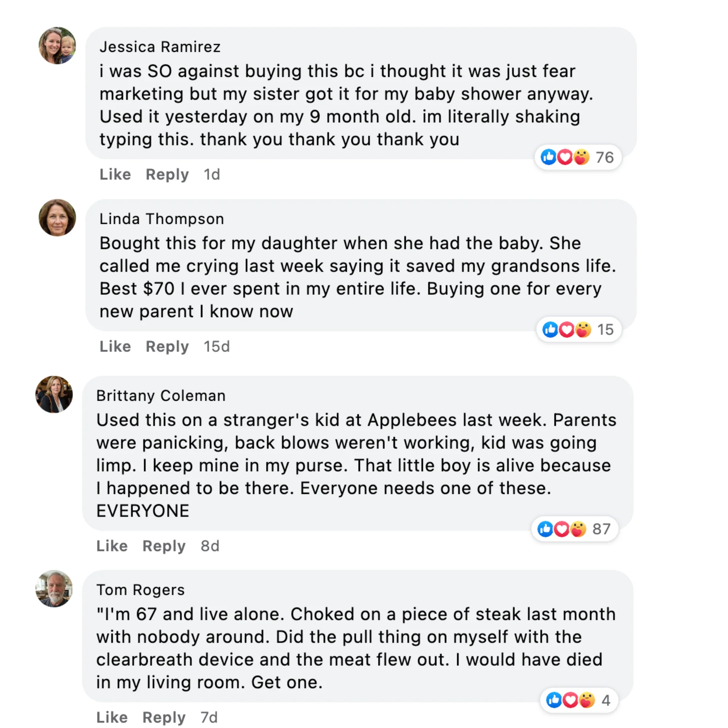Reply to Linda Thompson's comment

[167, 347]
